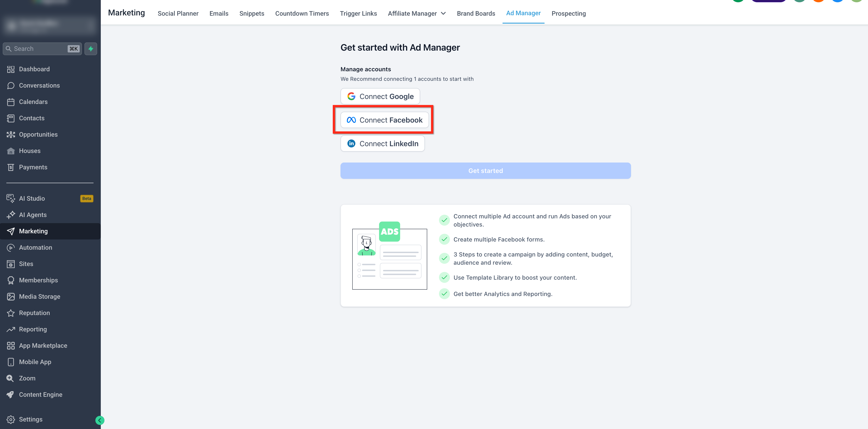Click 'Use Template Library to boost your content.'
This screenshot has height=429, width=868.
[x=515, y=278]
